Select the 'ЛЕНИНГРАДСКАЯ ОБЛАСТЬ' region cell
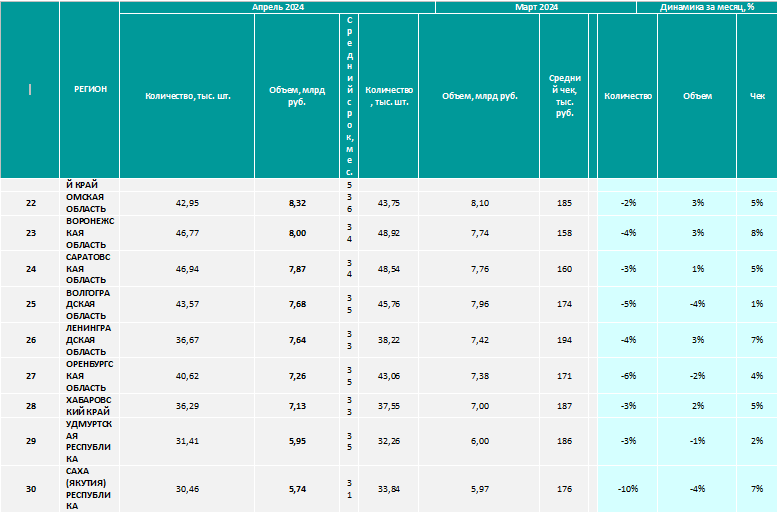The height and width of the screenshot is (512, 779). pos(89,340)
